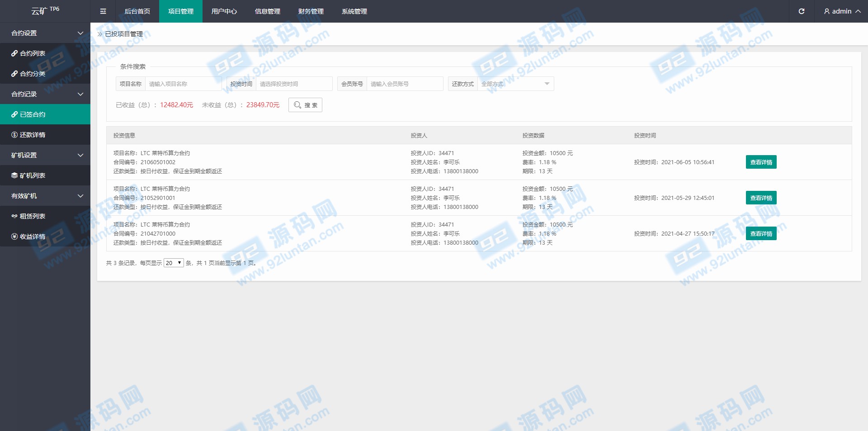Click the 云矿 TP6 logo
The width and height of the screenshot is (868, 431).
(x=45, y=11)
